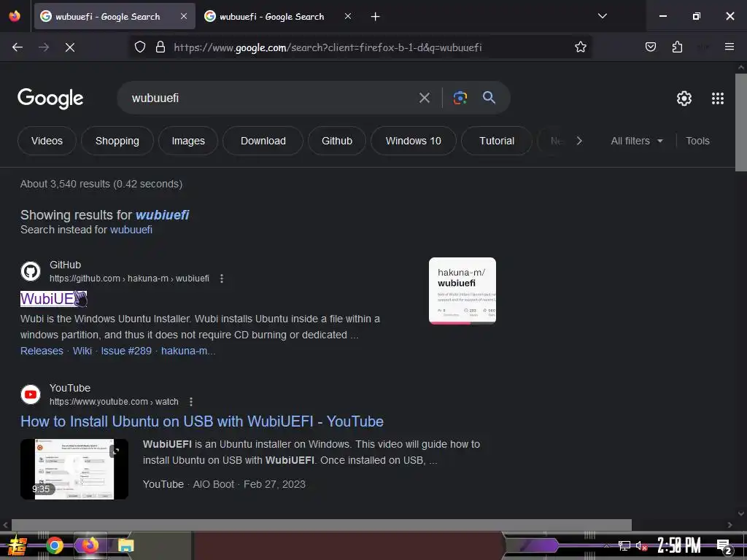Screen dimensions: 747x560
Task: Click the GitHub URL breadcrumb text
Action: click(129, 279)
